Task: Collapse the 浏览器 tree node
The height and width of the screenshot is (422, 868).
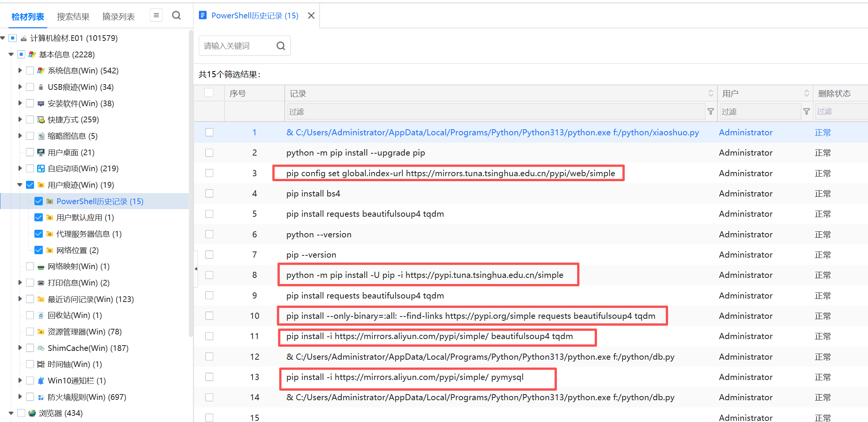Action: [11, 413]
